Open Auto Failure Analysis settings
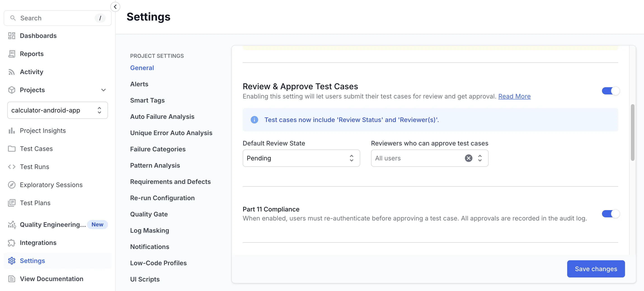This screenshot has height=291, width=644. click(x=162, y=117)
